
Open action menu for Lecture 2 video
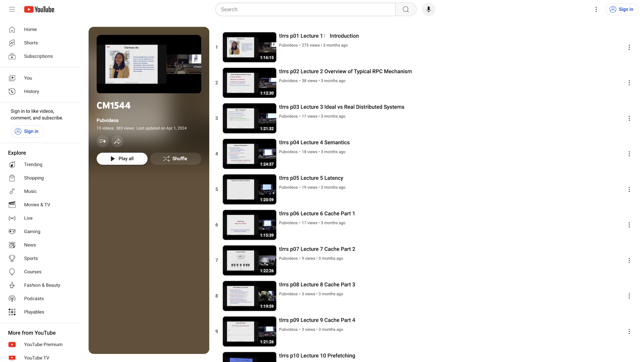pyautogui.click(x=629, y=83)
